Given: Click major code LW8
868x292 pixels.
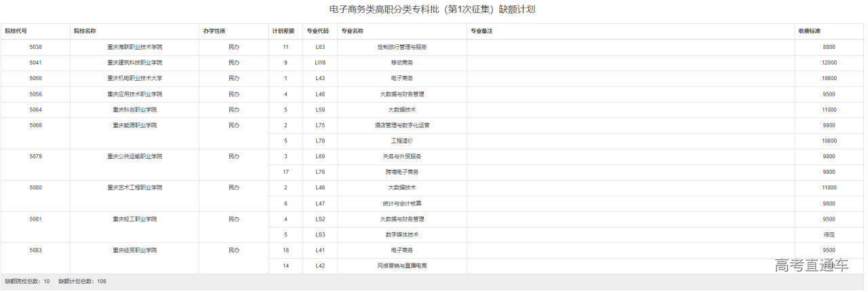Looking at the screenshot, I should [320, 62].
